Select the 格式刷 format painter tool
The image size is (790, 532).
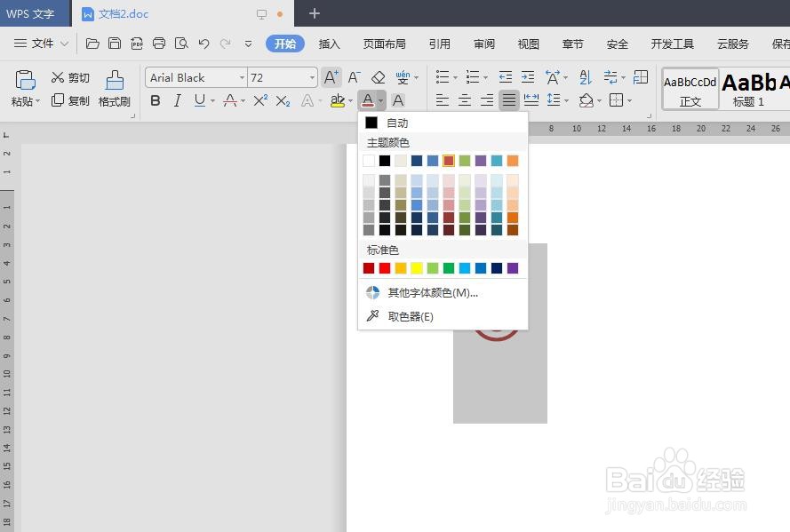tap(114, 87)
